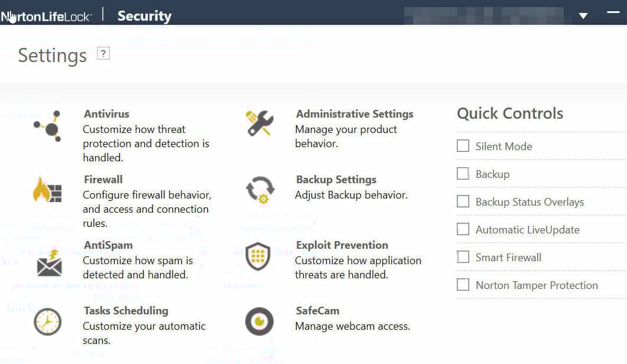Click the Security title in the header
Viewport: 627px width, 364px height.
pos(144,16)
